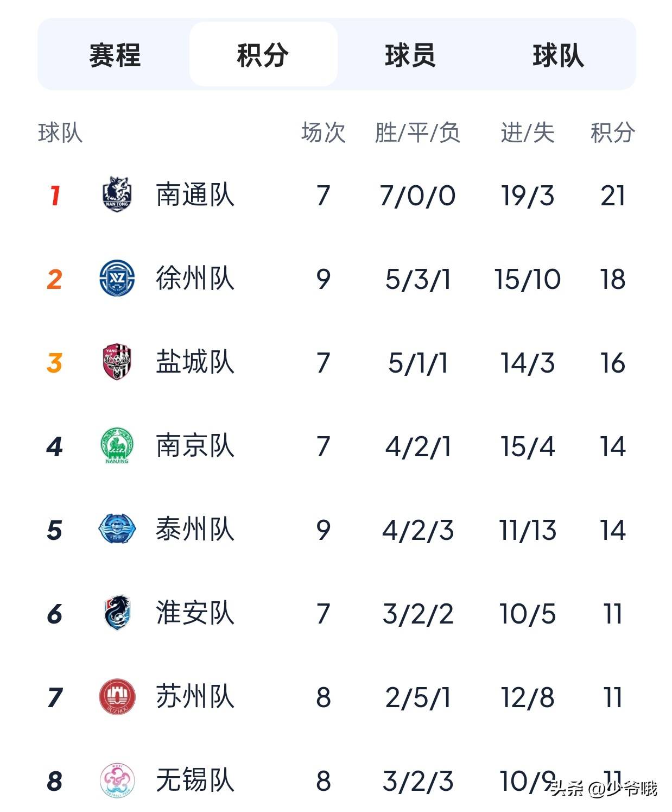The height and width of the screenshot is (812, 672).
Task: Tap the Wuxi pink flower logo
Action: pyautogui.click(x=117, y=780)
